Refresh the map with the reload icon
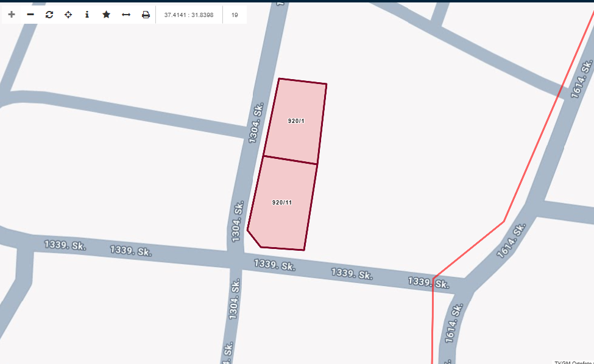This screenshot has width=594, height=364. pos(49,15)
